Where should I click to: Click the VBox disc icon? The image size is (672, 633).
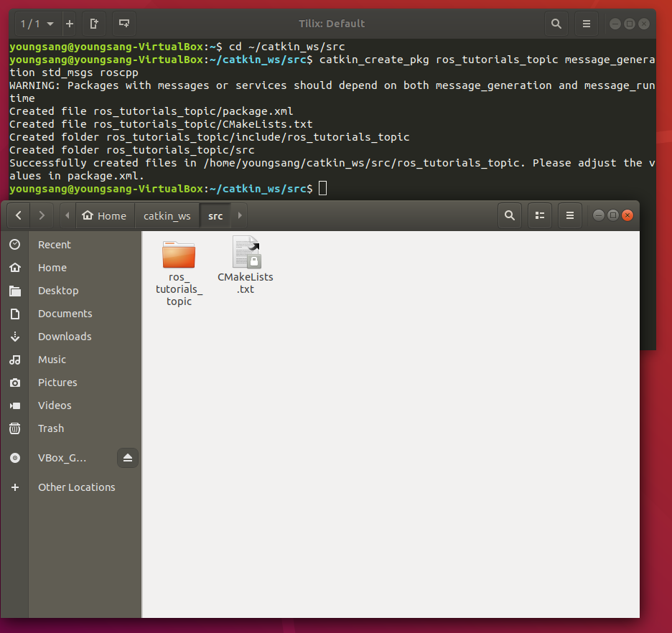[15, 459]
